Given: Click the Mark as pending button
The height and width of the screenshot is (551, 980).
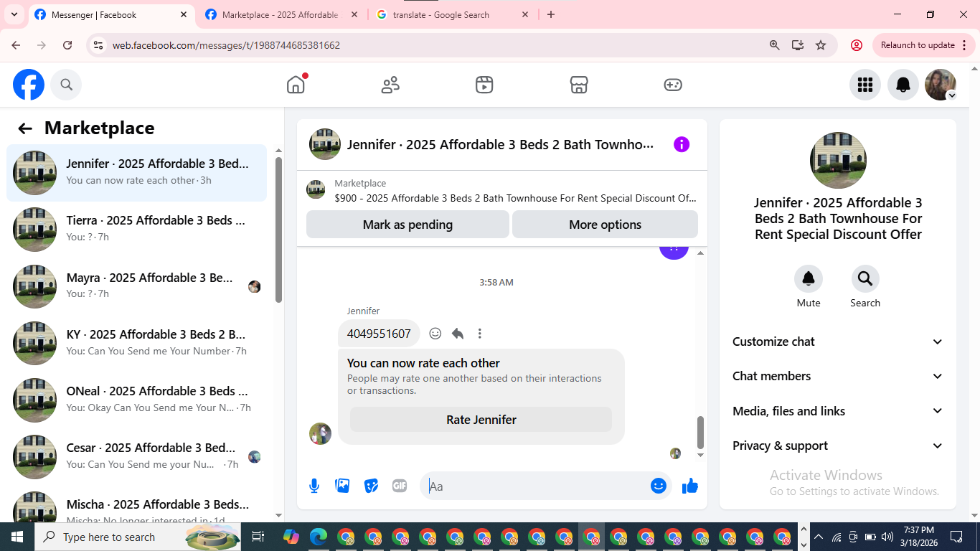Looking at the screenshot, I should click(x=407, y=225).
